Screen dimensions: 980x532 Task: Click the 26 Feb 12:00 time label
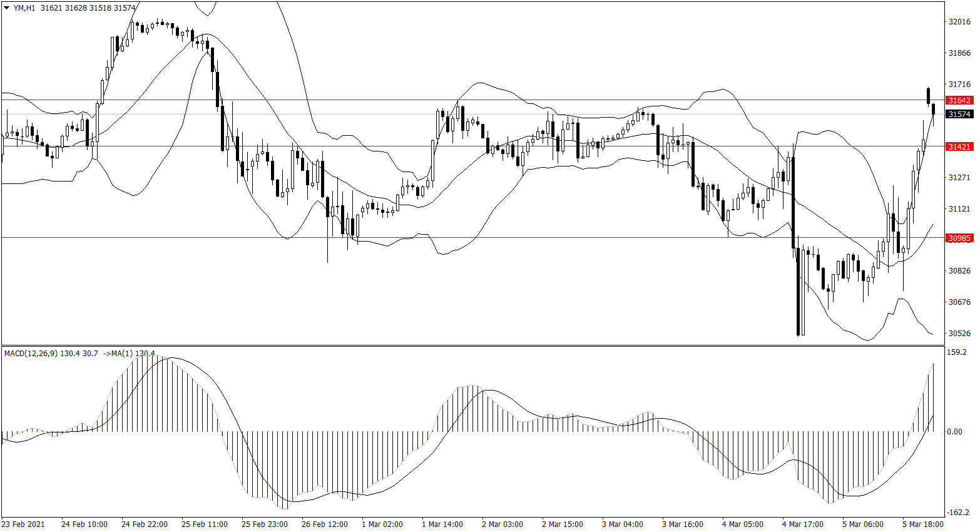click(324, 524)
